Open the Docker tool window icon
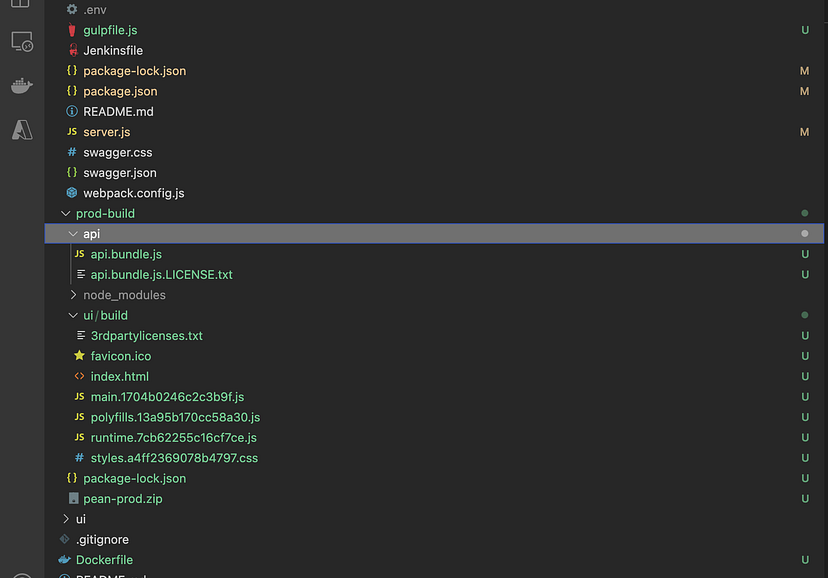Viewport: 828px width, 578px height. coord(21,85)
